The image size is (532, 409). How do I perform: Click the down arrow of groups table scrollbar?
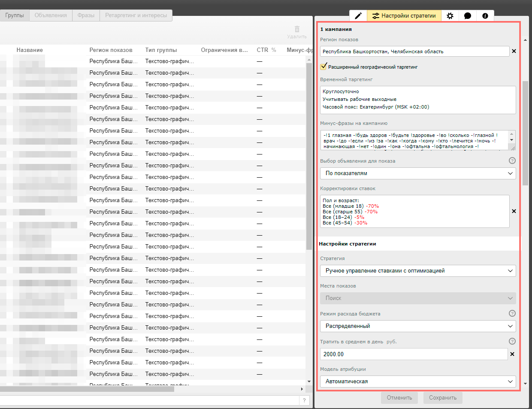309,382
